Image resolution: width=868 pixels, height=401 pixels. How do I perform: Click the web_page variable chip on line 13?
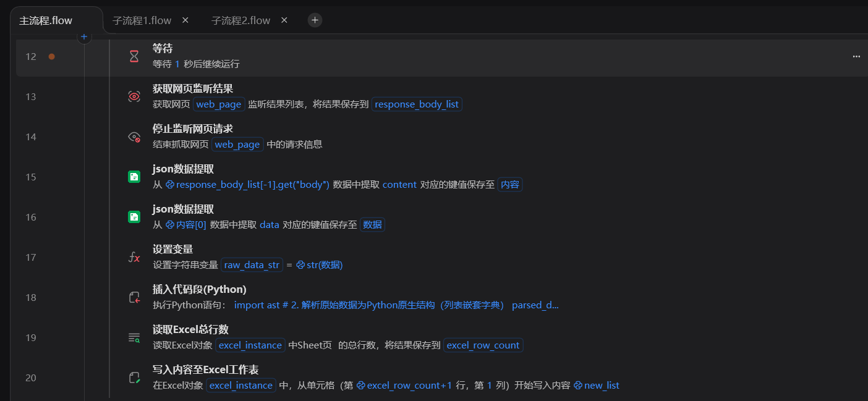coord(219,104)
